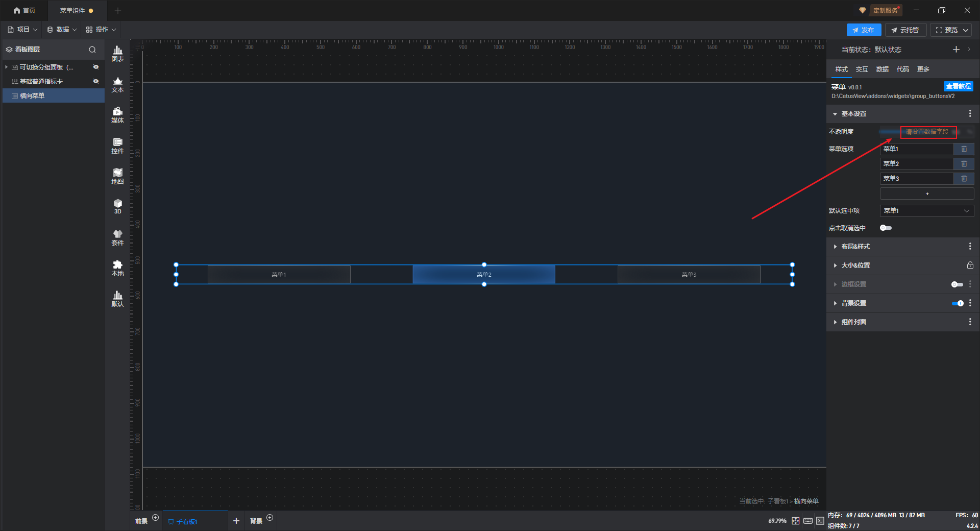Open the 本地 (local) component category
Viewport: 980px width, 531px height.
pos(117,268)
